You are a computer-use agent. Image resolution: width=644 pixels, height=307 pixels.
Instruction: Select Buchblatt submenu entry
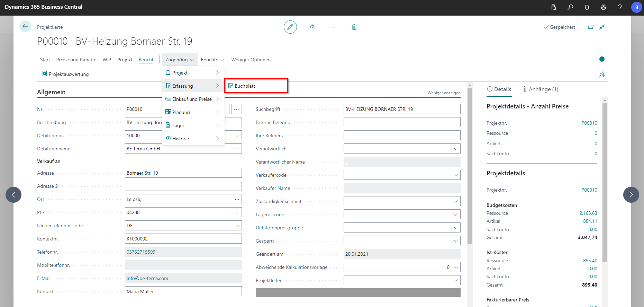click(245, 86)
